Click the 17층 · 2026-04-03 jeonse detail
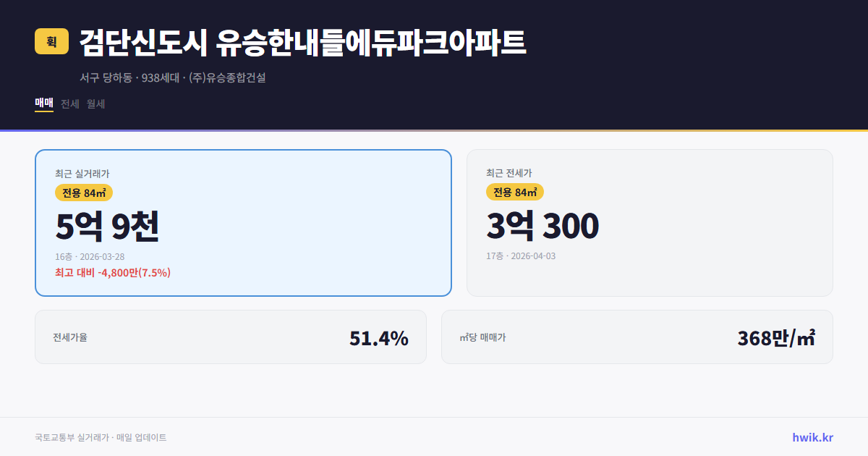 520,255
